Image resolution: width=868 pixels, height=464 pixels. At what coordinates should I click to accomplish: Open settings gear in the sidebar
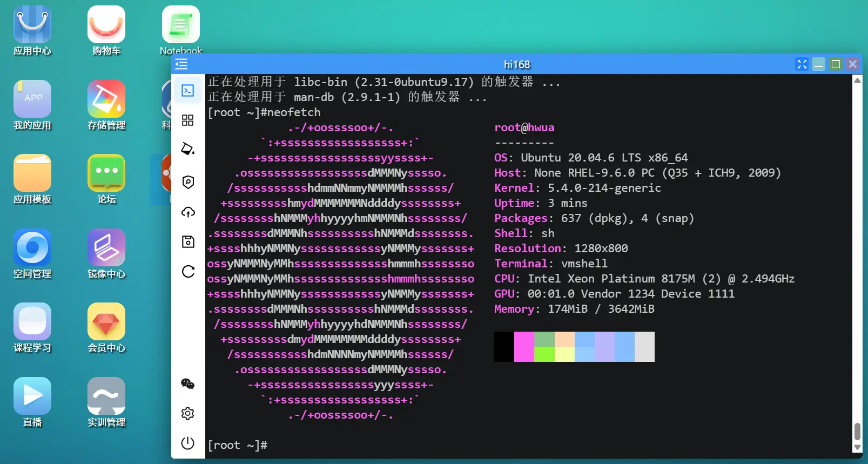pos(188,414)
